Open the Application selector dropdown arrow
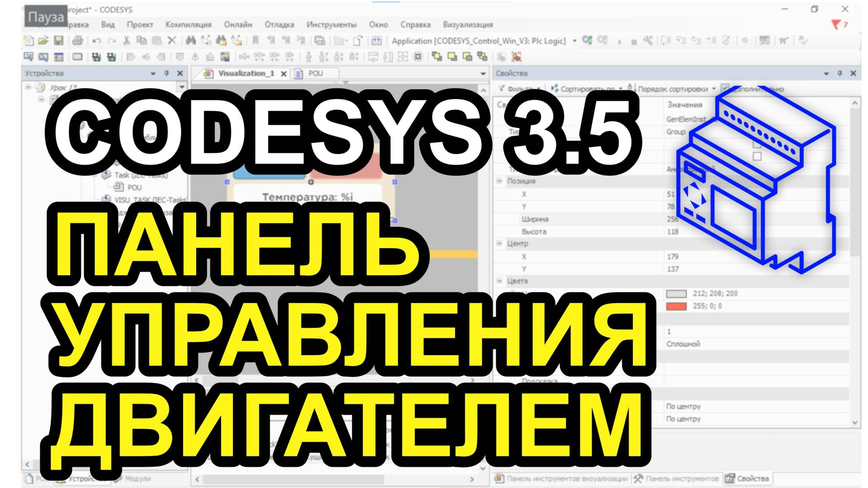868x488 pixels. click(x=575, y=41)
